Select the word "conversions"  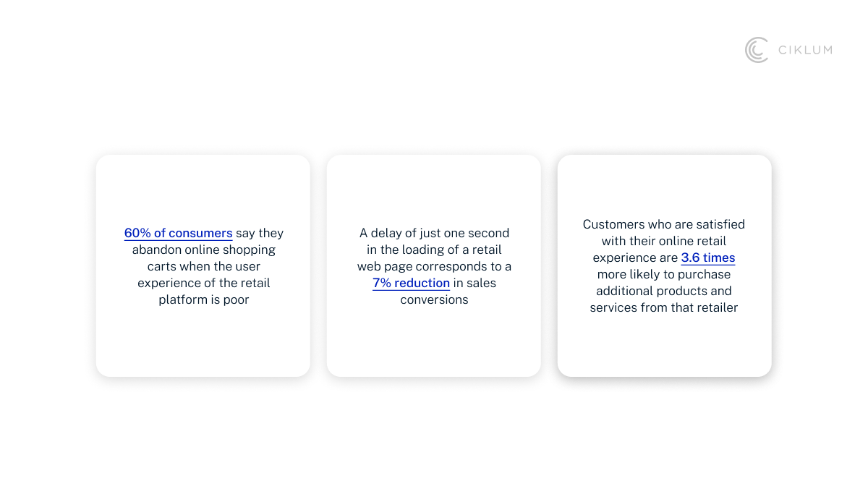[434, 299]
